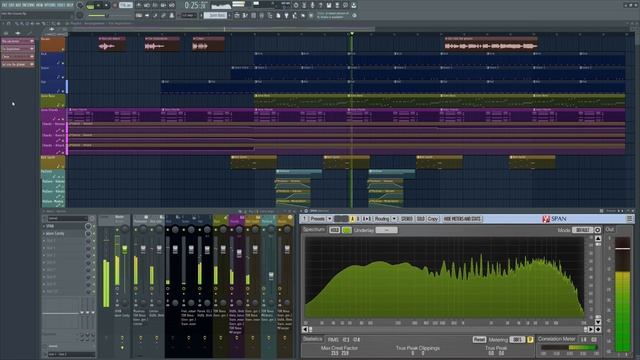Click the song time display 0:25

click(x=194, y=5)
